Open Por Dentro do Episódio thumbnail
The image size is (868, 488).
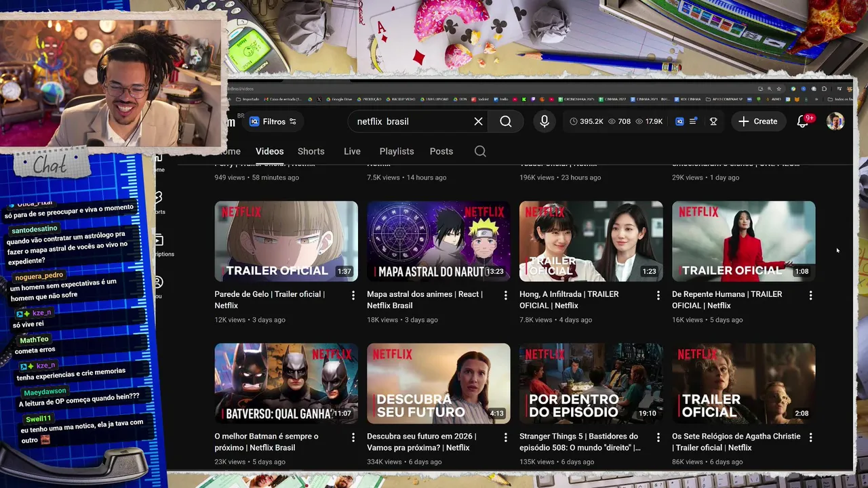click(x=591, y=383)
